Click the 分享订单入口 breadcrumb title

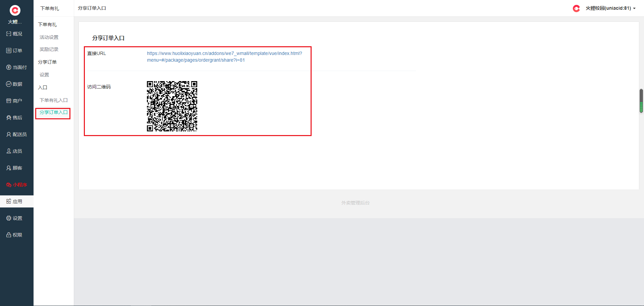click(92, 8)
